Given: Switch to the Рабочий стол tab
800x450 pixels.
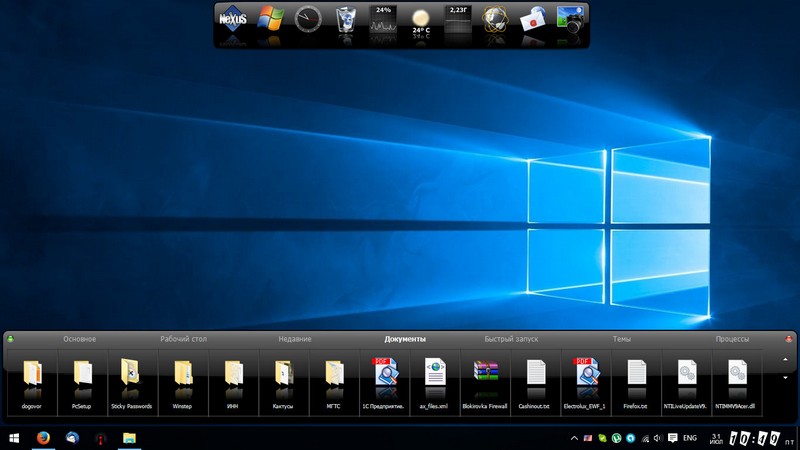Looking at the screenshot, I should point(183,339).
